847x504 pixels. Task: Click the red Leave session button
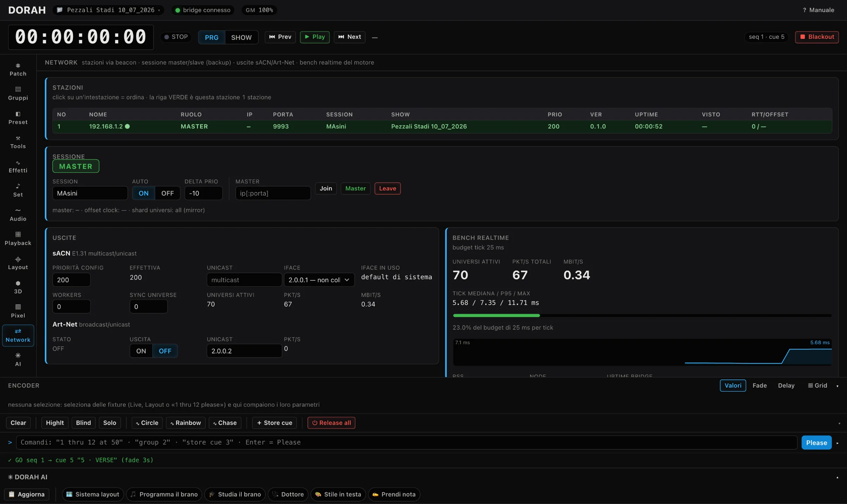click(388, 188)
